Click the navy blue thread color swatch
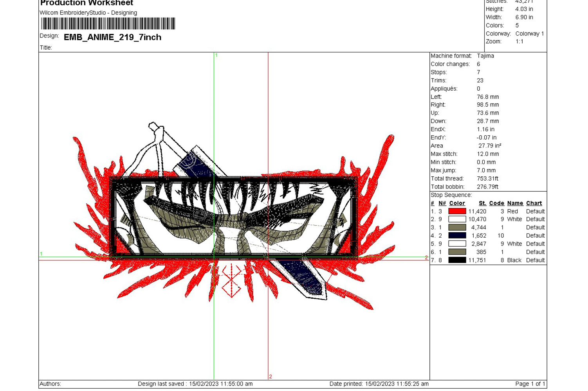 pyautogui.click(x=457, y=236)
